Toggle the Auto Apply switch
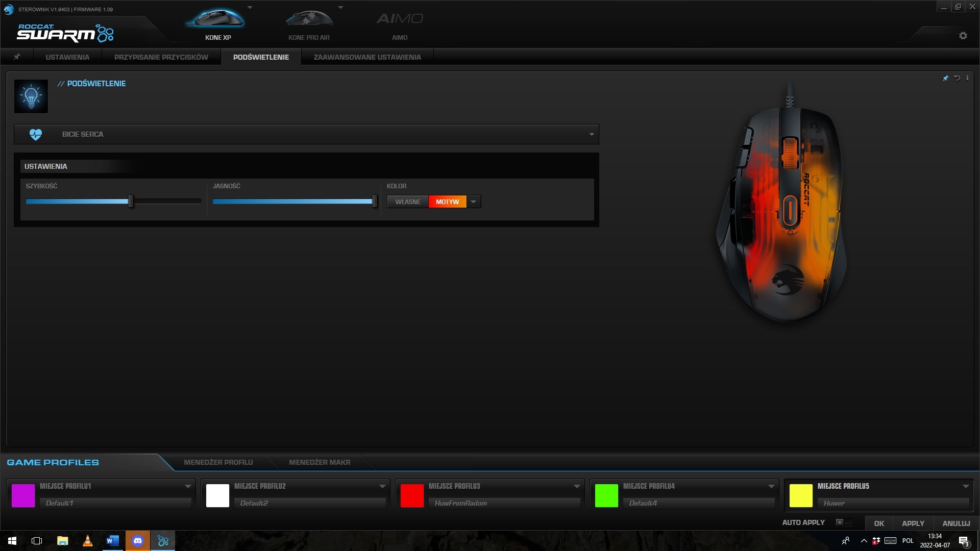The width and height of the screenshot is (980, 551). pos(843,522)
